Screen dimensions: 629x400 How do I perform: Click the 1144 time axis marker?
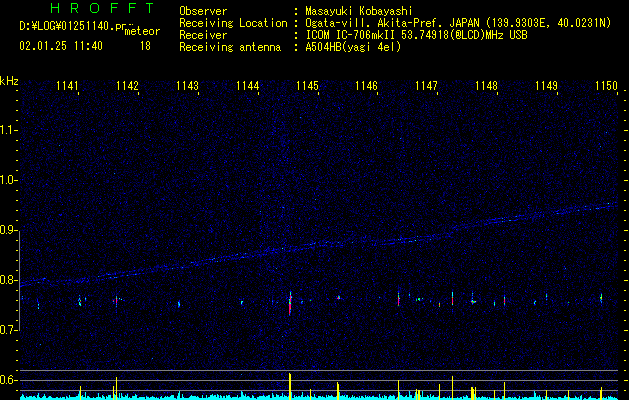[247, 86]
